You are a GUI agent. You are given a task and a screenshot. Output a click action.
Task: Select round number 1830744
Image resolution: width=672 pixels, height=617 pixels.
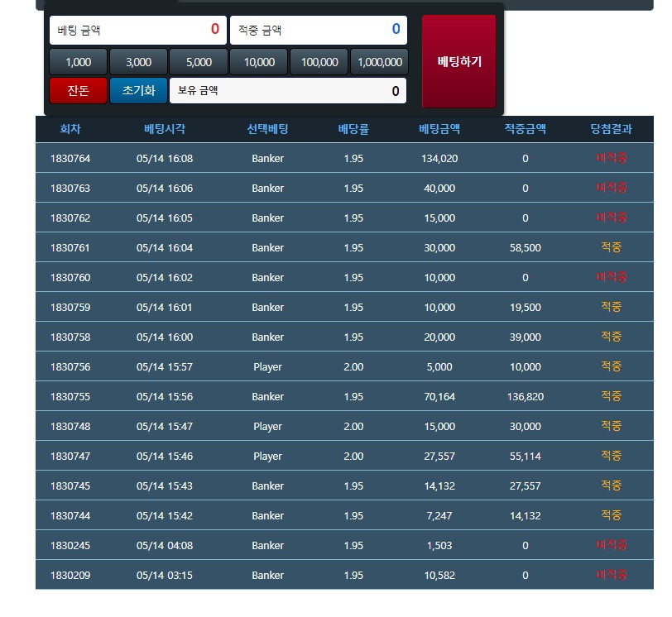70,515
